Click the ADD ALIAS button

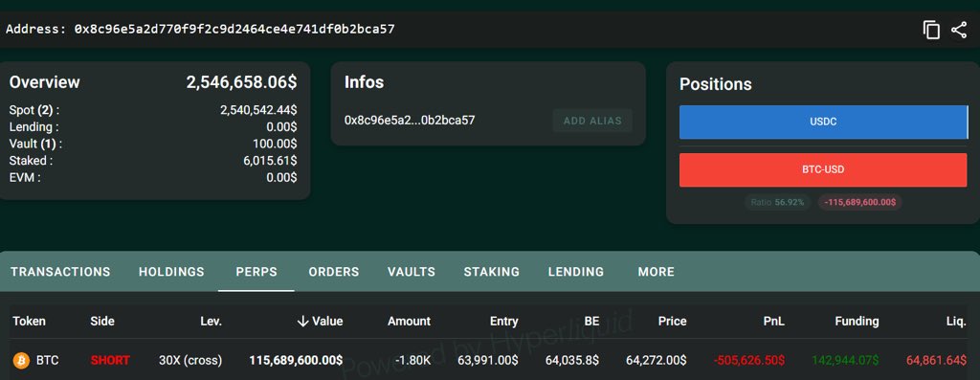592,121
